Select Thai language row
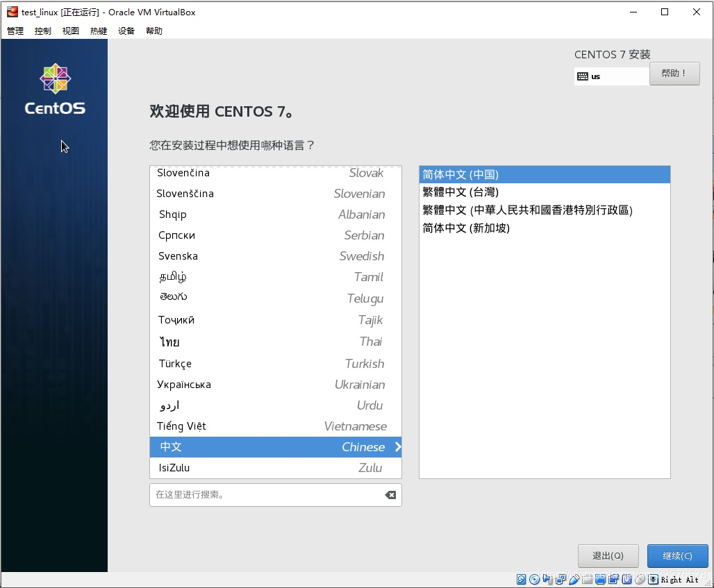Screen dimensions: 714x588 click(x=276, y=342)
